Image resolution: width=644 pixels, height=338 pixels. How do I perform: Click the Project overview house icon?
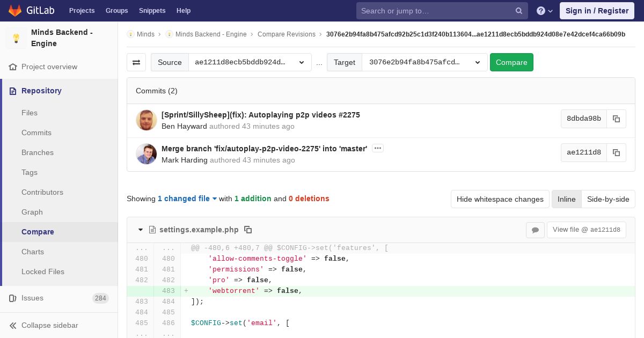coord(13,67)
